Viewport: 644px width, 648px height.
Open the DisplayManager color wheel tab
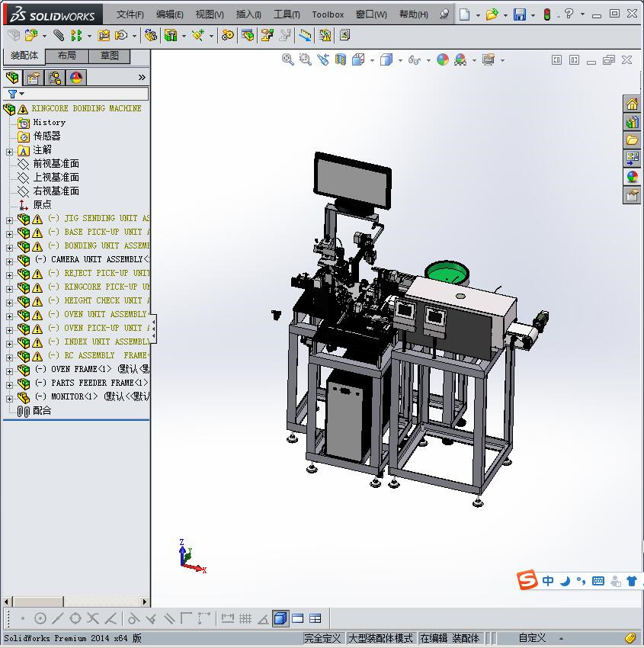pyautogui.click(x=76, y=77)
